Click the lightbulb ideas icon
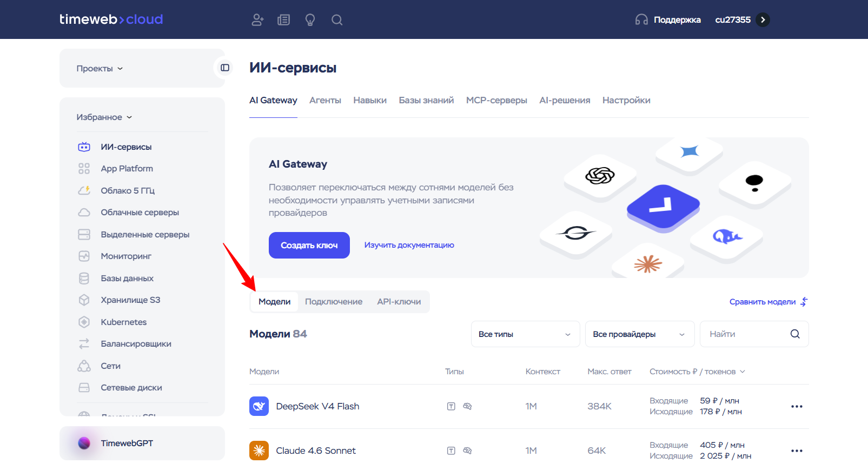This screenshot has width=868, height=470. 310,20
